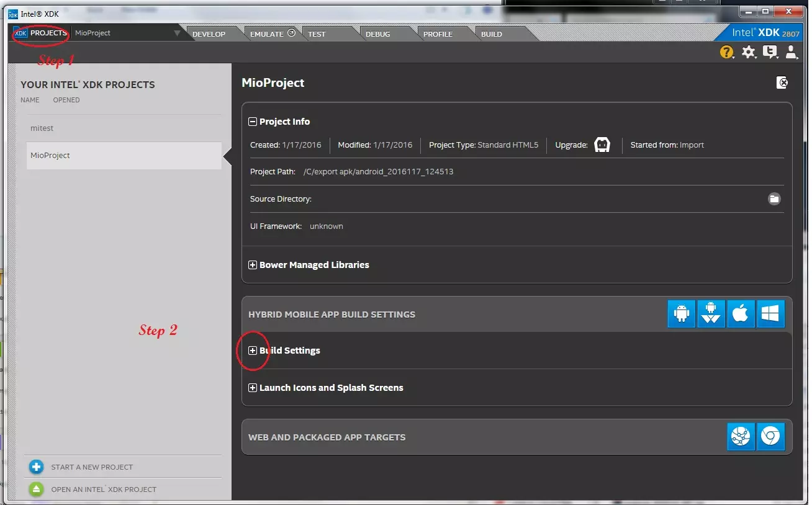The width and height of the screenshot is (812, 505).
Task: Click the 'Started from: Import' text
Action: [667, 145]
